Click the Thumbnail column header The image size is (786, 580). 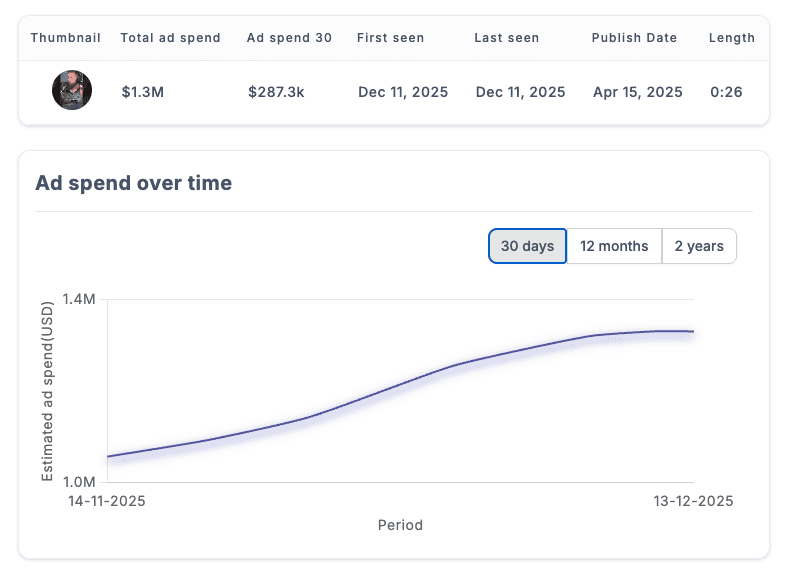click(x=66, y=38)
